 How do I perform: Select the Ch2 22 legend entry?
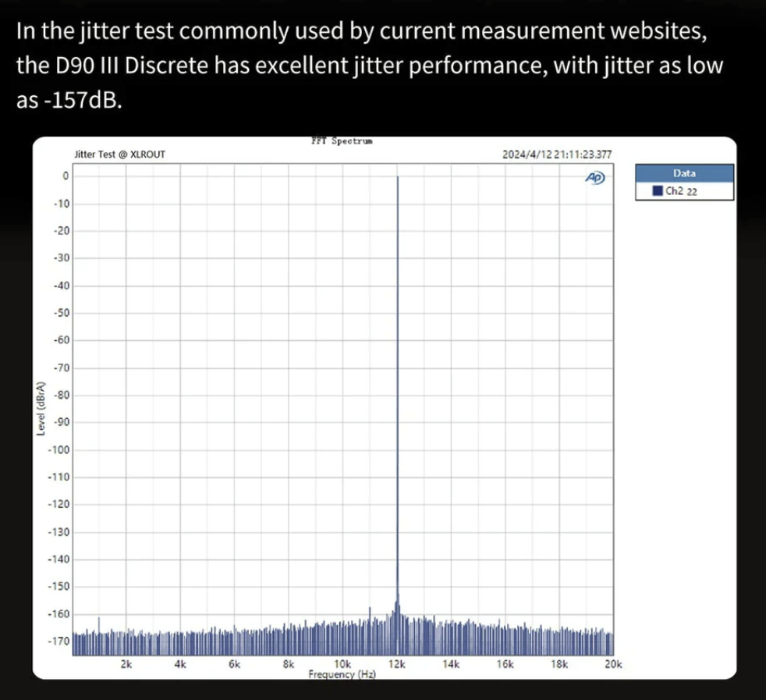click(x=684, y=191)
